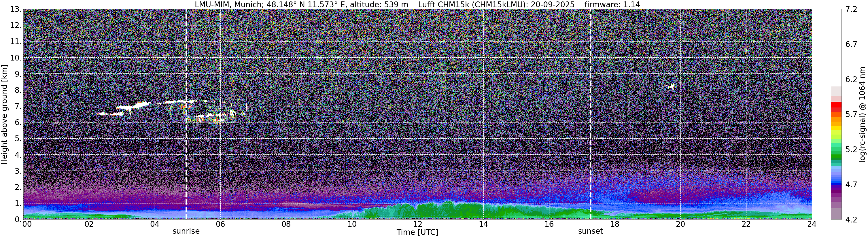Click the "7.2" colorbar tick label

point(851,10)
